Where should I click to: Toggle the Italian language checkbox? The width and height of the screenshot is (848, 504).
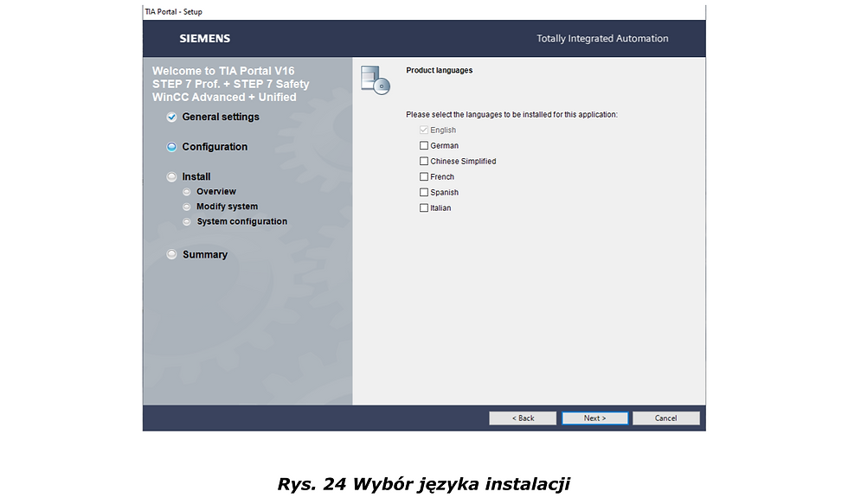(x=424, y=208)
